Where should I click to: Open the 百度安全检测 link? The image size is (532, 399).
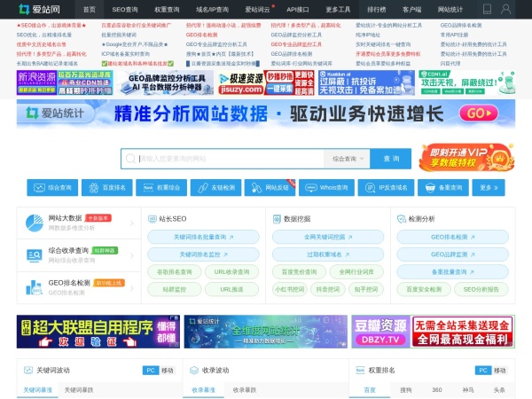click(x=424, y=289)
